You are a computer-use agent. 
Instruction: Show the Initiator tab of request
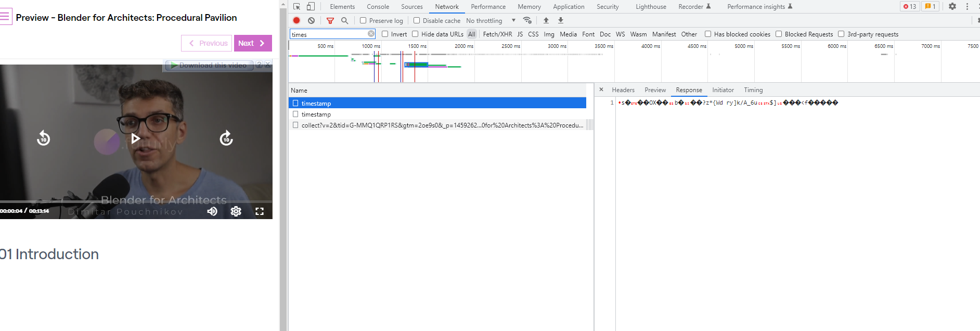point(723,90)
